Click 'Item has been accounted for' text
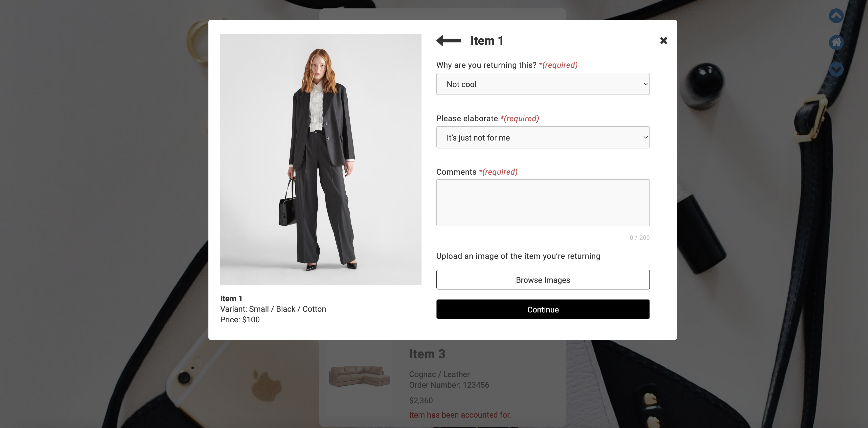The width and height of the screenshot is (868, 428). (x=460, y=415)
